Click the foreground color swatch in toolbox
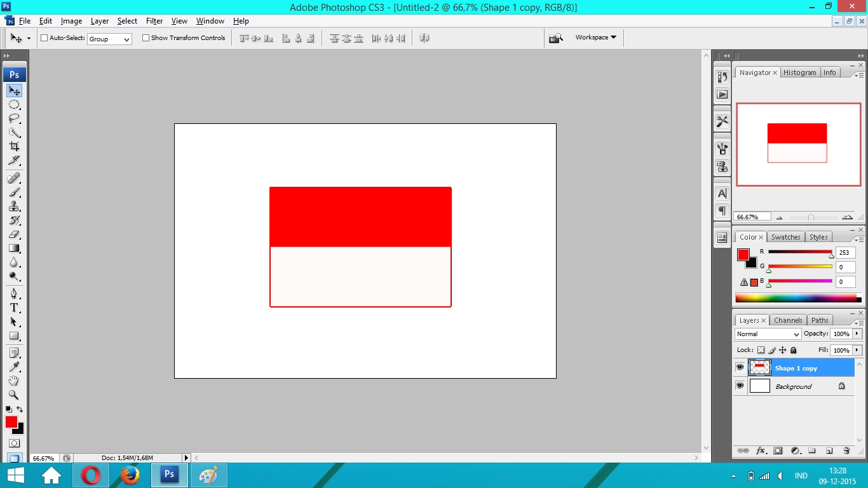This screenshot has width=868, height=488. pos(11,422)
